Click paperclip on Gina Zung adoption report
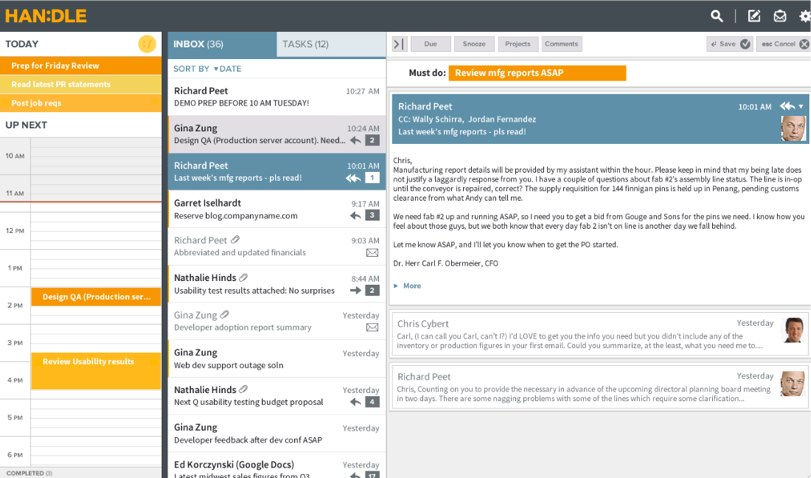The width and height of the screenshot is (811, 478). (x=224, y=315)
